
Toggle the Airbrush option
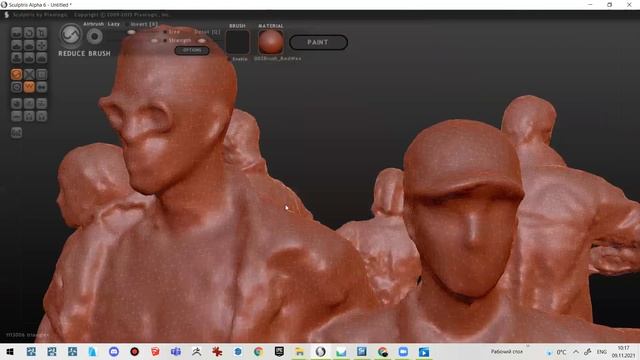93,24
